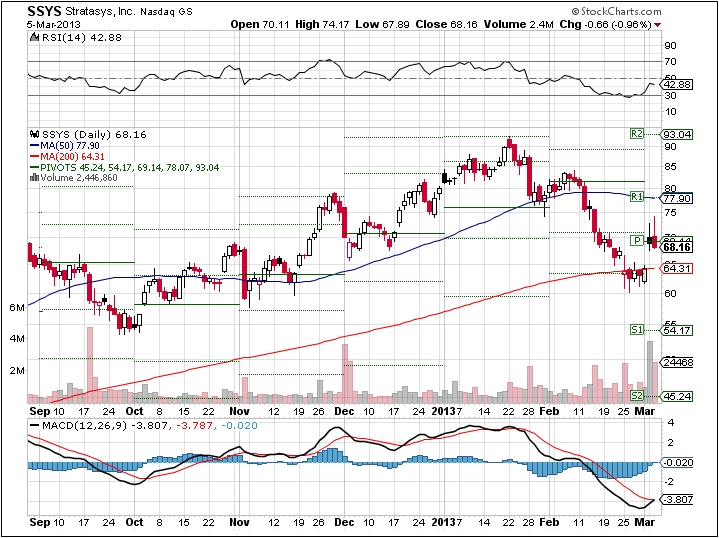Click the green R1 pivot marker
The width and height of the screenshot is (719, 538).
click(x=636, y=196)
